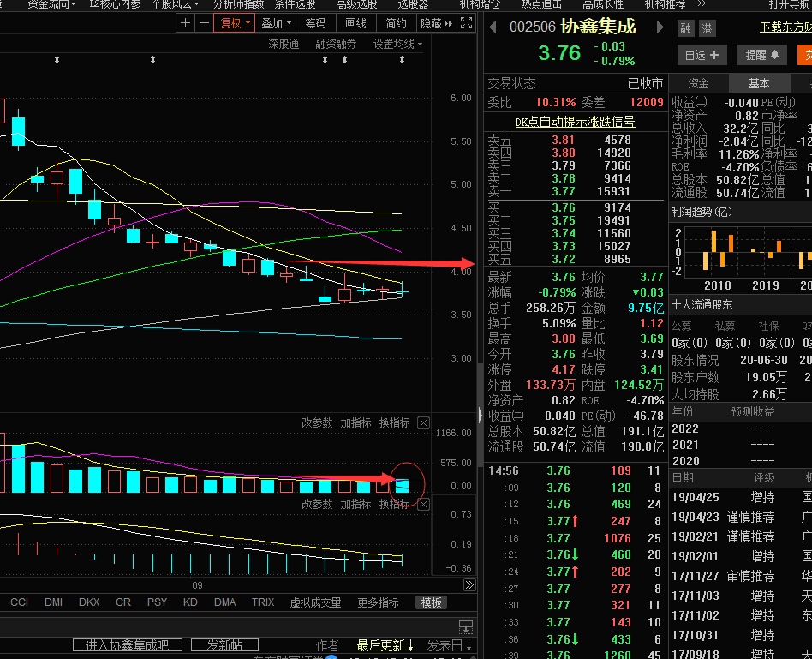Image resolution: width=812 pixels, height=659 pixels.
Task: Click the 港 tag icon
Action: coord(707,28)
